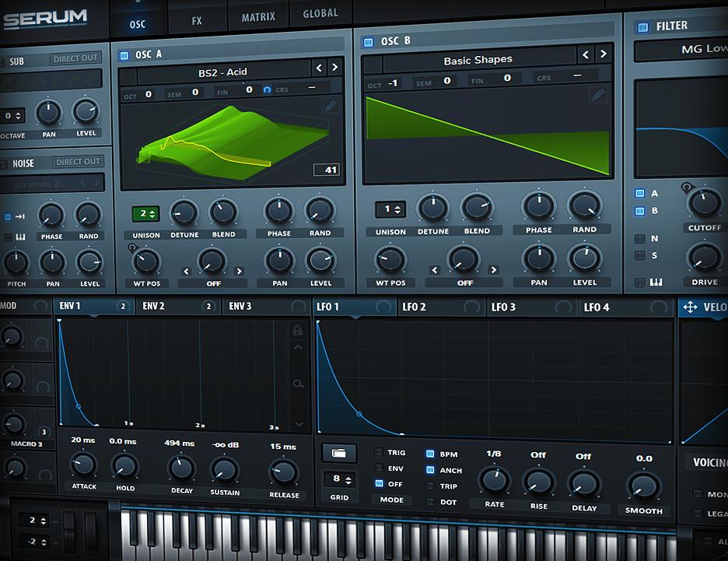Click the OSC A phase memory icon
The width and height of the screenshot is (728, 561).
click(267, 89)
